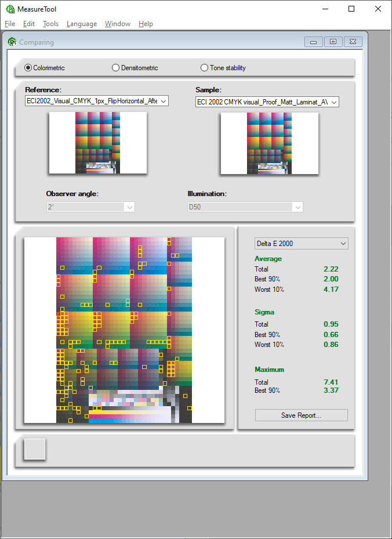Maximize the MeasureTool main window
This screenshot has height=539, width=392.
(x=351, y=9)
